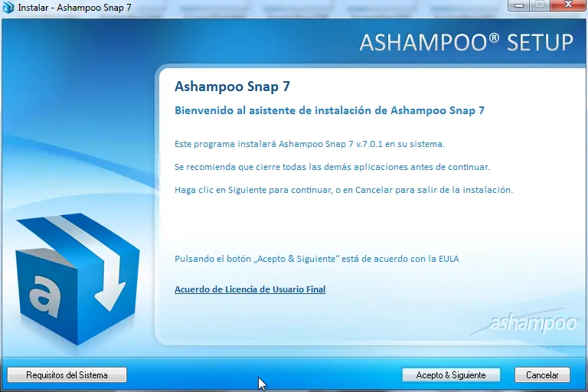
Task: Minimize the installer window
Action: [518, 5]
